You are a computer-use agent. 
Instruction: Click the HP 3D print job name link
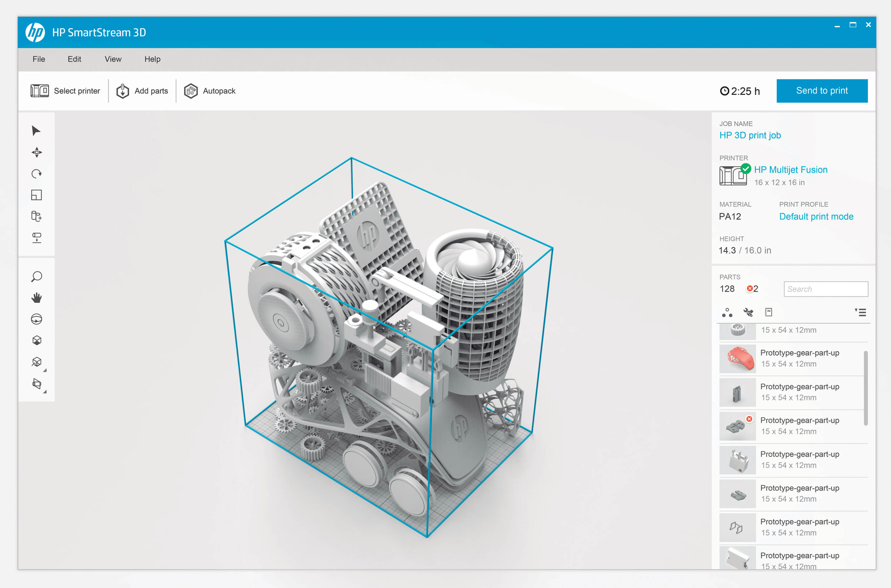point(750,135)
